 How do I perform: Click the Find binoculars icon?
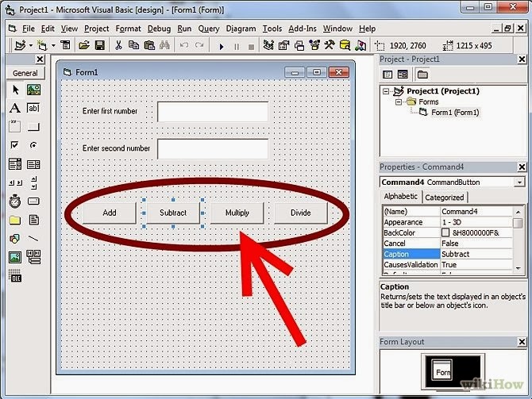pos(164,45)
